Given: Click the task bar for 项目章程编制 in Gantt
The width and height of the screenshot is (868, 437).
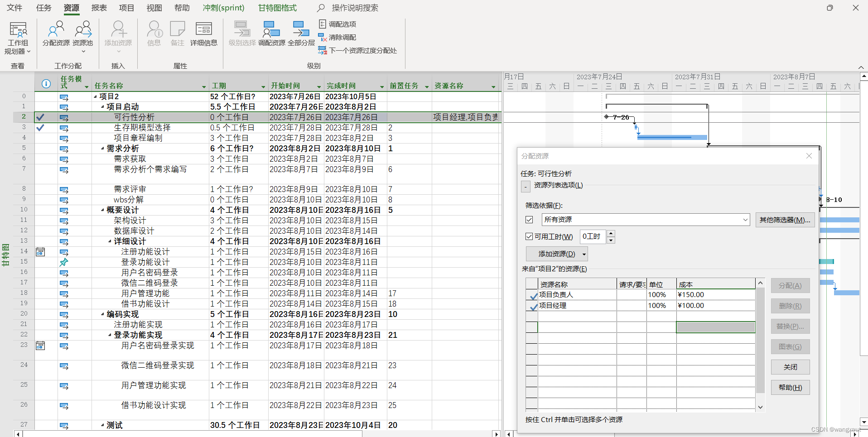Looking at the screenshot, I should (x=672, y=137).
